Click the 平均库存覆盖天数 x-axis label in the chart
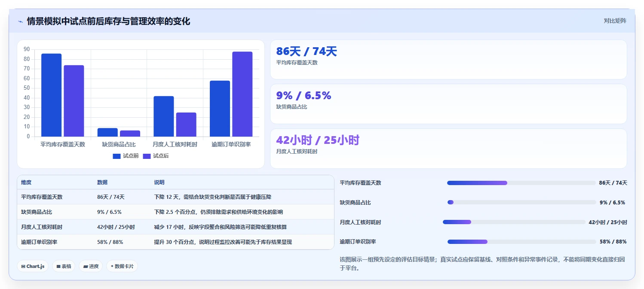Viewport: 644px width, 289px height. [63, 145]
